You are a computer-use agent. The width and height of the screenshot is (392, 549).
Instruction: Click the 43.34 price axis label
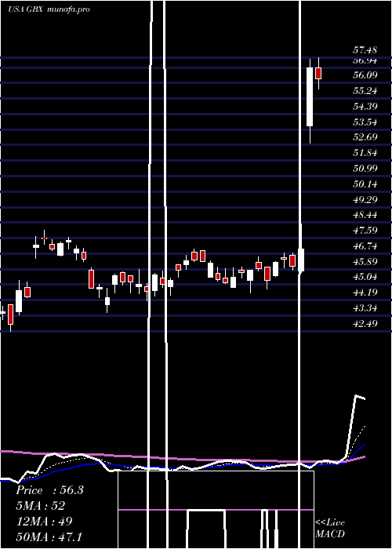(x=365, y=307)
